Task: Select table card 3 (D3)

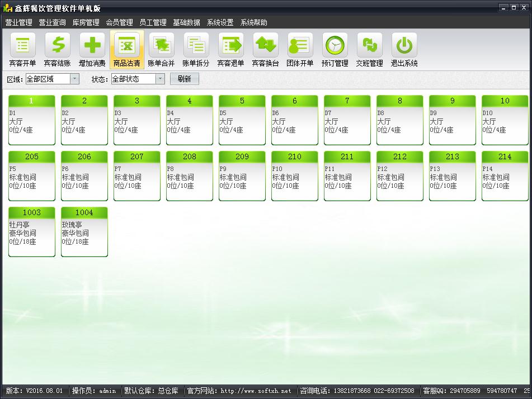Action: tap(136, 120)
